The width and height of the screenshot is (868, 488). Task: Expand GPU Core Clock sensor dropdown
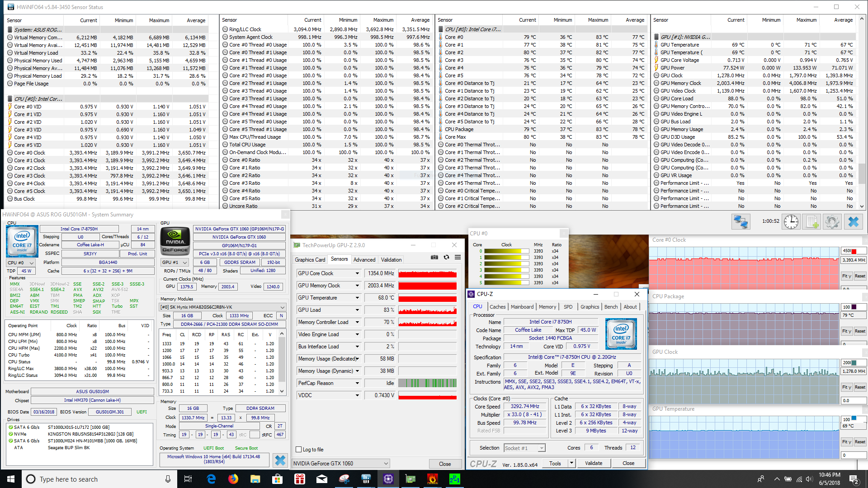point(357,273)
